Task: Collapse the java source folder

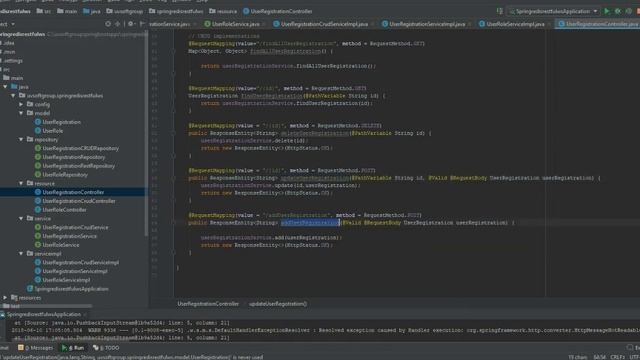Action: 5,87
